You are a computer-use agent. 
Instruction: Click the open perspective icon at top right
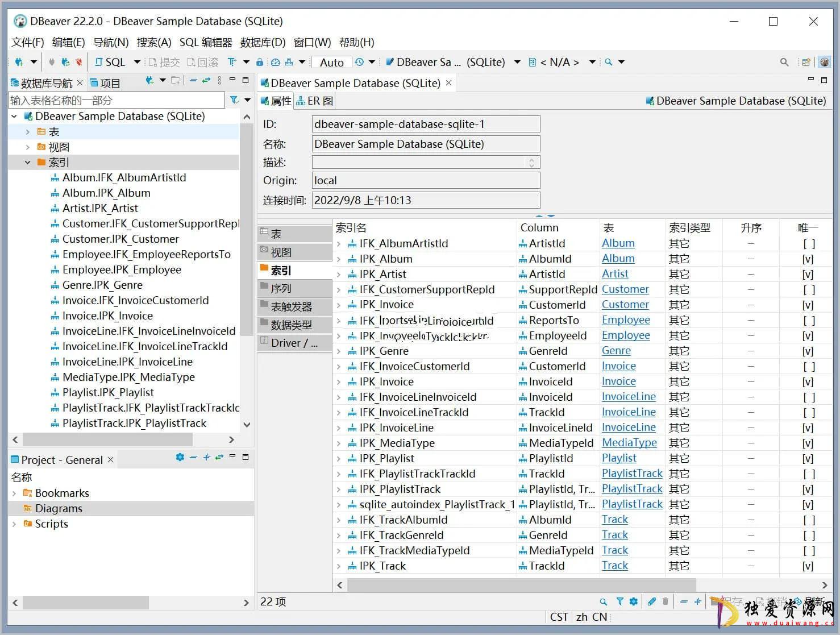(x=806, y=62)
